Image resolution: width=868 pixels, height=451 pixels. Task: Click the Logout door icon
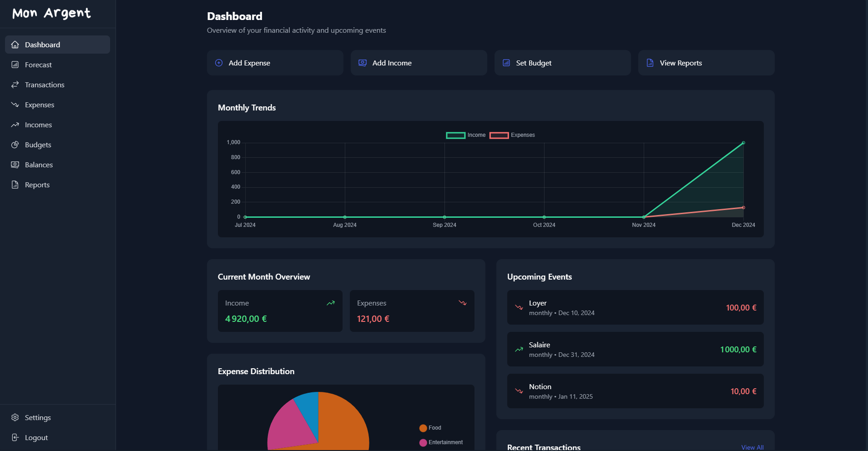[x=15, y=437]
